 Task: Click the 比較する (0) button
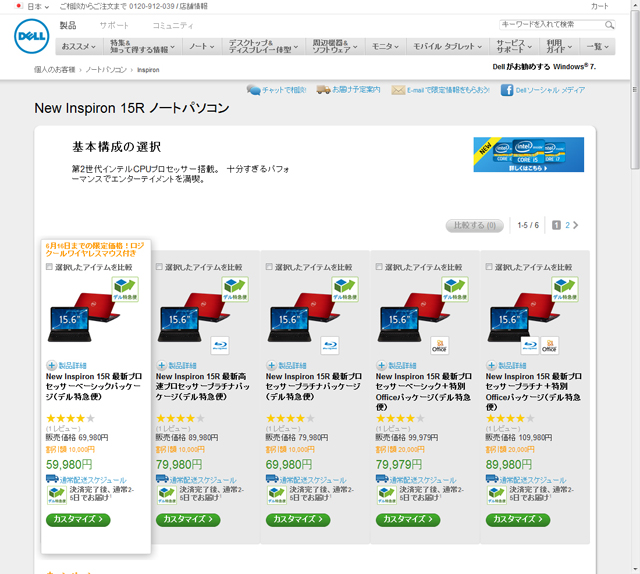475,225
